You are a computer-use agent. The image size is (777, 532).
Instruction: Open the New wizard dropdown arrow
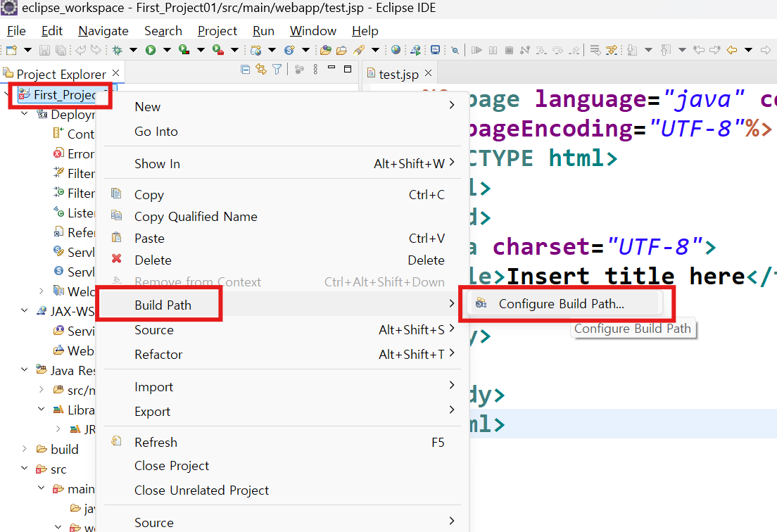(x=27, y=50)
